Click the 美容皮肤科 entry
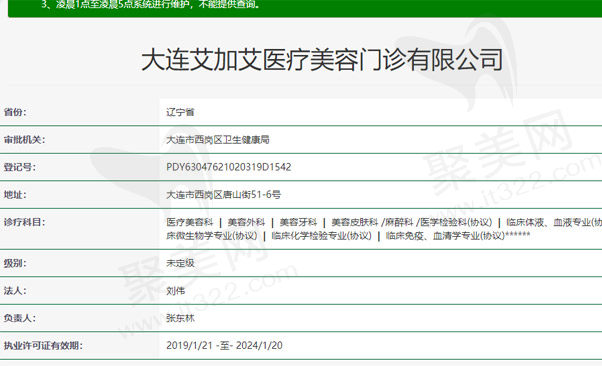 [x=355, y=222]
